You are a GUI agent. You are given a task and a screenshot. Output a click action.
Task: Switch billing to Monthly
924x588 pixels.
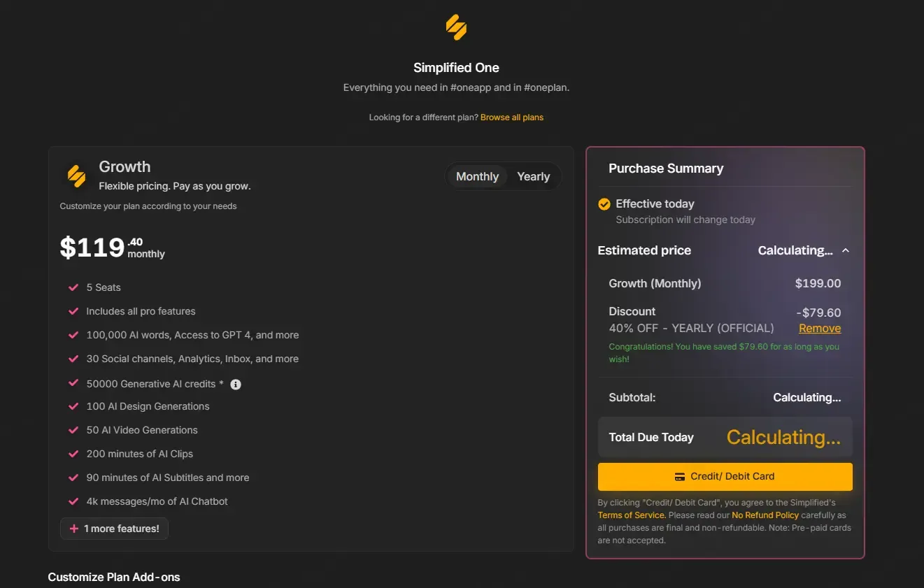point(477,177)
